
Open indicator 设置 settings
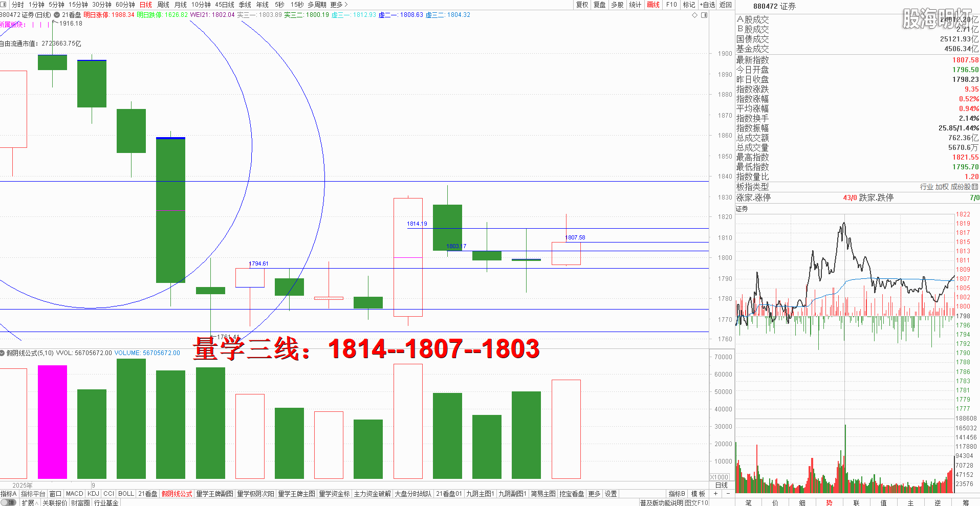[611, 494]
